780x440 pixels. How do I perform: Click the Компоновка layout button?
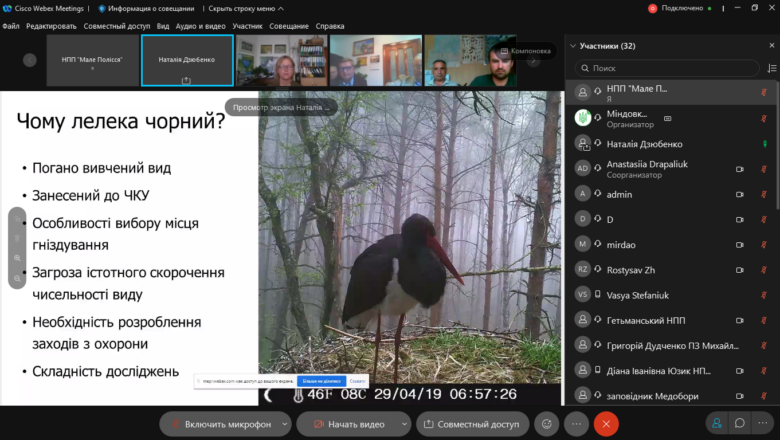pos(525,51)
